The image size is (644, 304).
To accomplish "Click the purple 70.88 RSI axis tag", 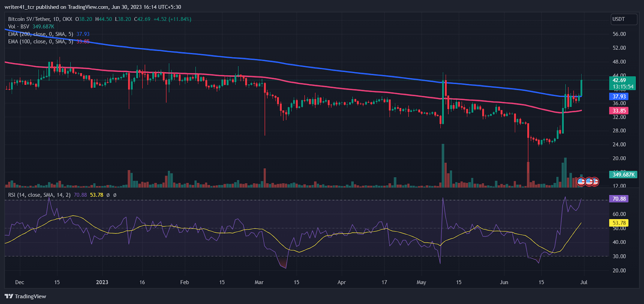I will tap(619, 199).
